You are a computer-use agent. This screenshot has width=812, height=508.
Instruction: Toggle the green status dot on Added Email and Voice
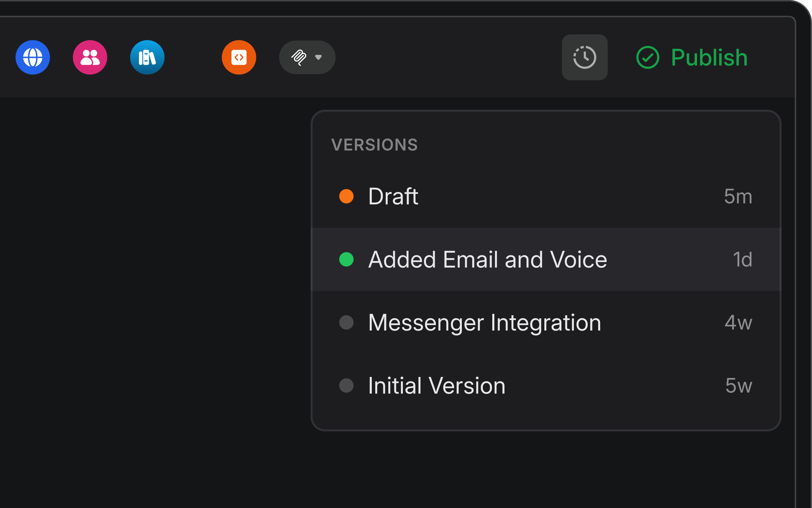(x=346, y=259)
